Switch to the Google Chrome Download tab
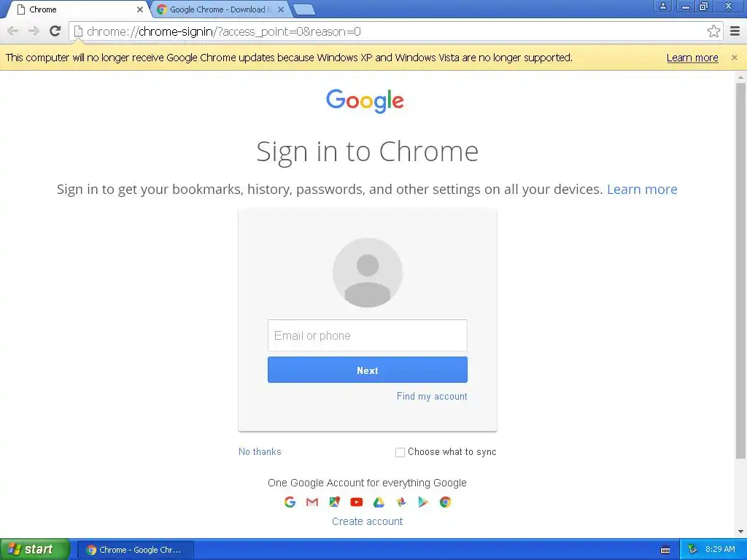747x560 pixels. [220, 9]
